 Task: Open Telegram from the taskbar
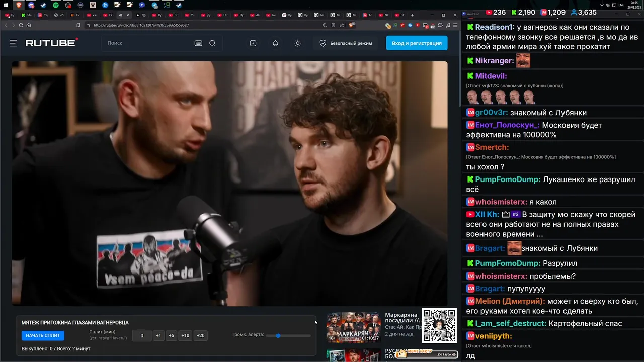point(154,5)
